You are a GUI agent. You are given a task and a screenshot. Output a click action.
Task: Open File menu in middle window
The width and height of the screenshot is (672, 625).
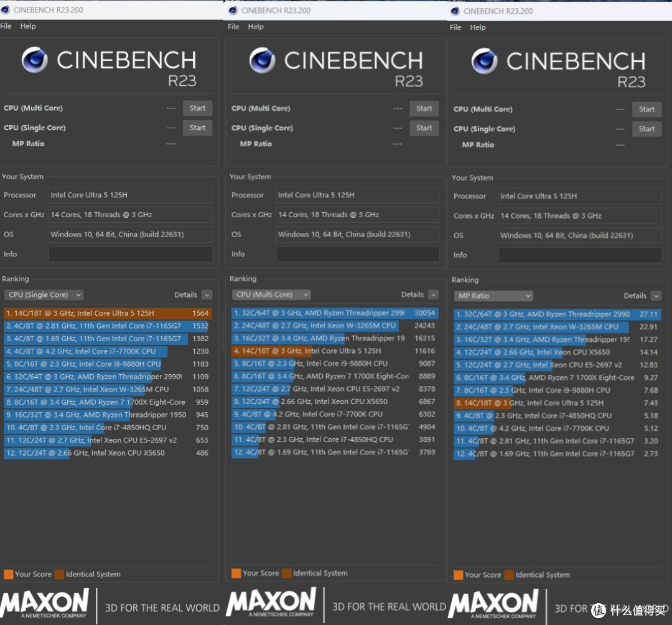pos(233,27)
